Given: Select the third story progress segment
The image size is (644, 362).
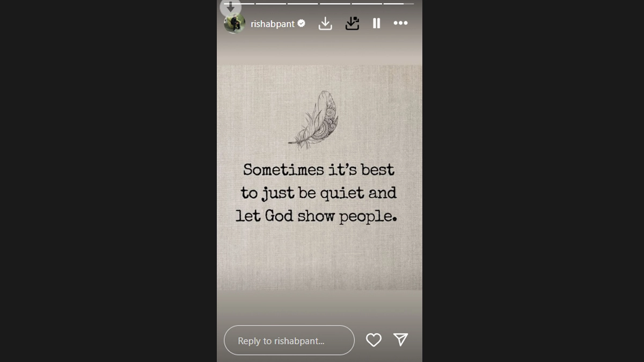Looking at the screenshot, I should tap(302, 3).
